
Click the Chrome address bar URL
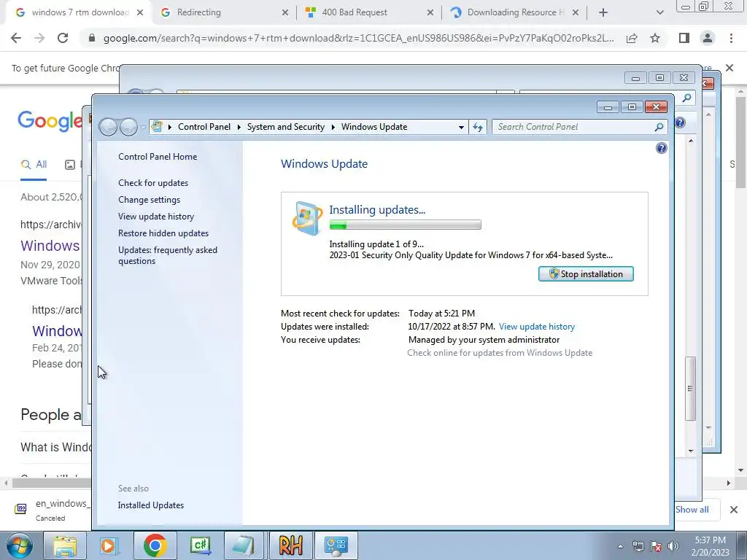pyautogui.click(x=358, y=38)
